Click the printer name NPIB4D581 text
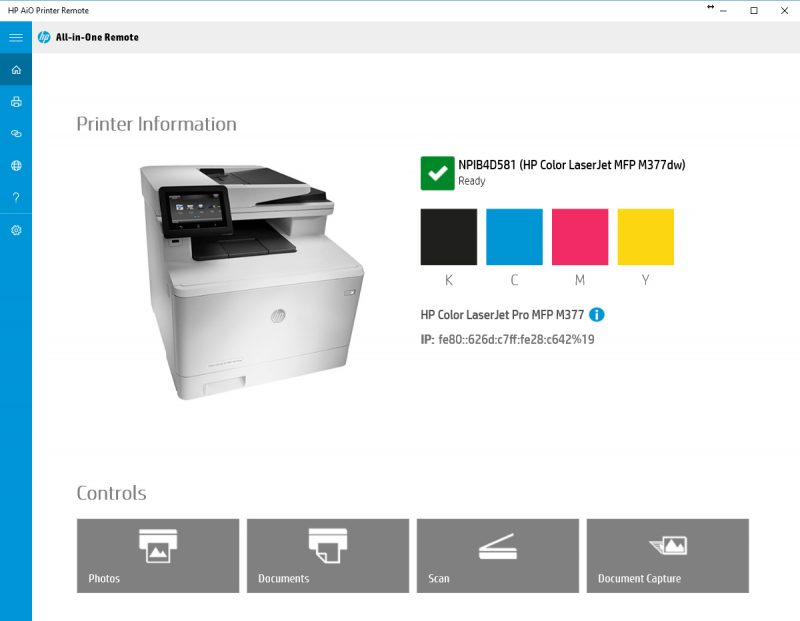 571,165
